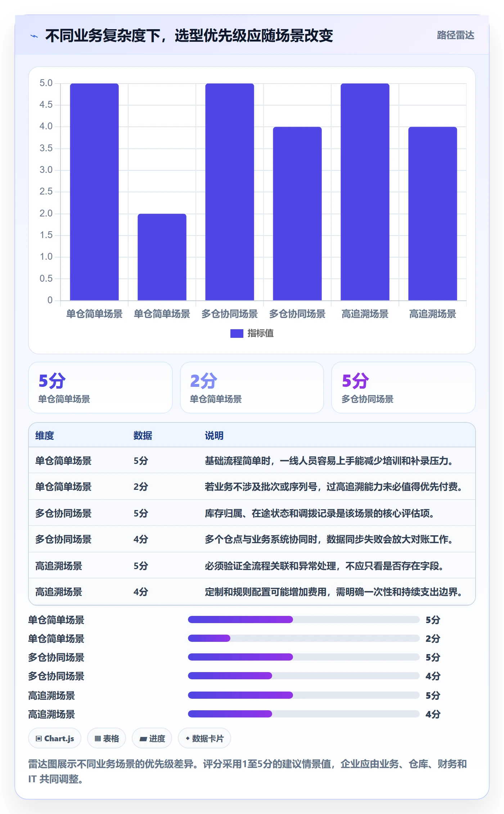This screenshot has height=814, width=504.
Task: Open the 5分 多仓协同场景 data card
Action: pos(404,388)
